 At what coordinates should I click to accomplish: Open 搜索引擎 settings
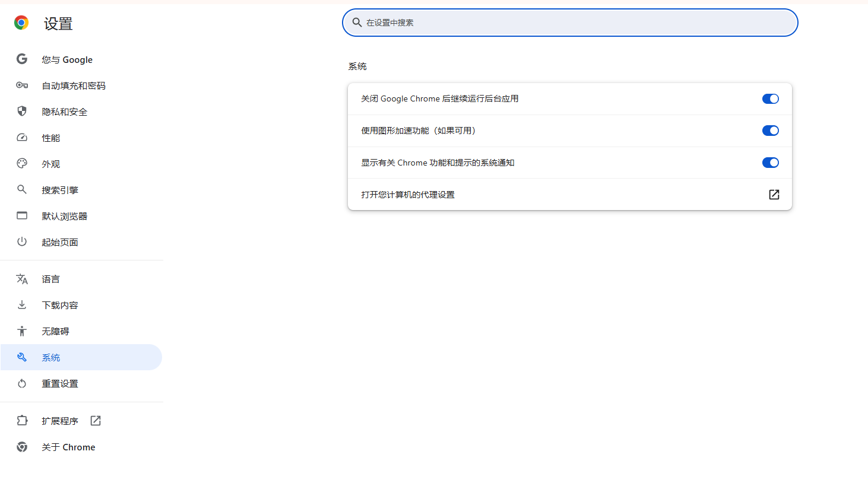(x=81, y=190)
